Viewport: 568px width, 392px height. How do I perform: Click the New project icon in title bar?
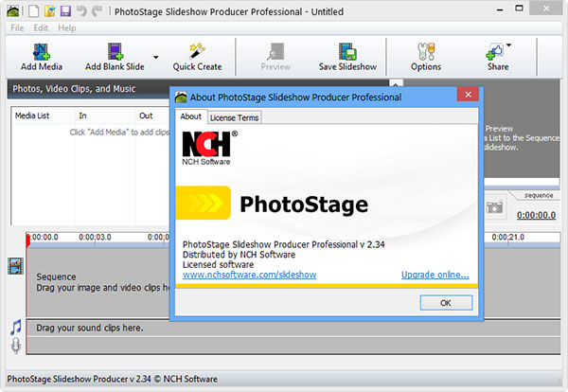pos(34,11)
